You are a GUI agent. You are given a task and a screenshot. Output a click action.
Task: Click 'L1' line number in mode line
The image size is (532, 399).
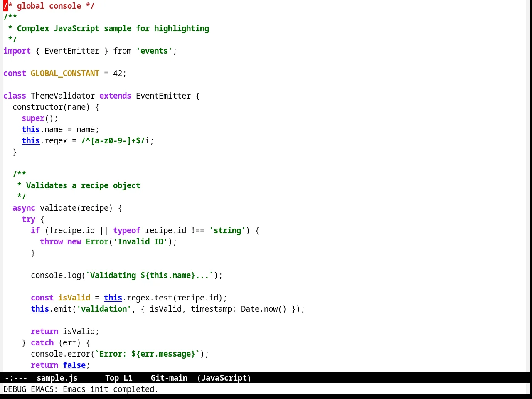click(x=128, y=378)
